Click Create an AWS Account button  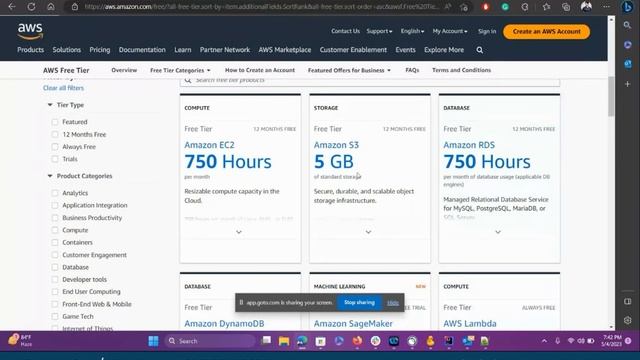(547, 31)
